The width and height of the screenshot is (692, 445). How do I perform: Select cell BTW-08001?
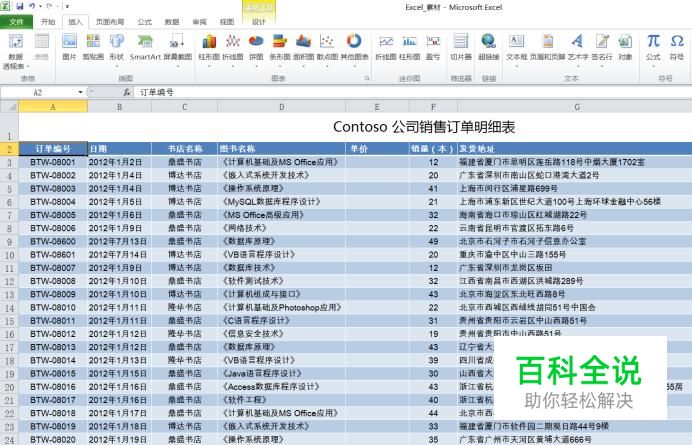[53, 162]
